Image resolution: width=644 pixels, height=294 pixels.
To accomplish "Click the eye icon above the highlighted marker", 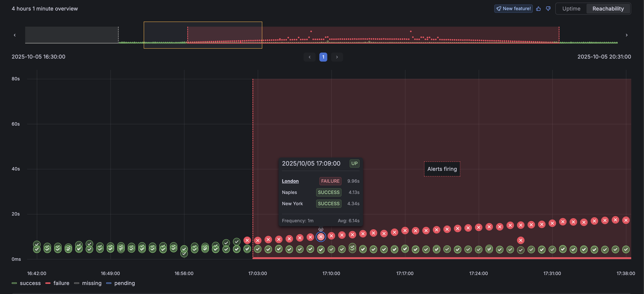I will (x=321, y=229).
